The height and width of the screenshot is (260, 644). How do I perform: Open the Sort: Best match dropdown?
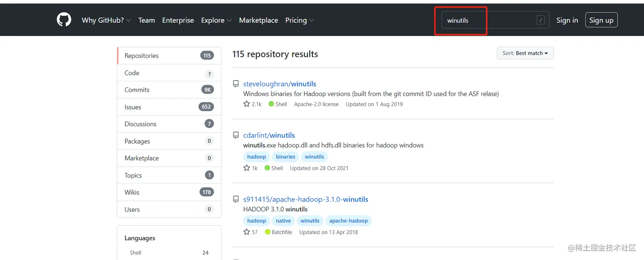point(525,53)
